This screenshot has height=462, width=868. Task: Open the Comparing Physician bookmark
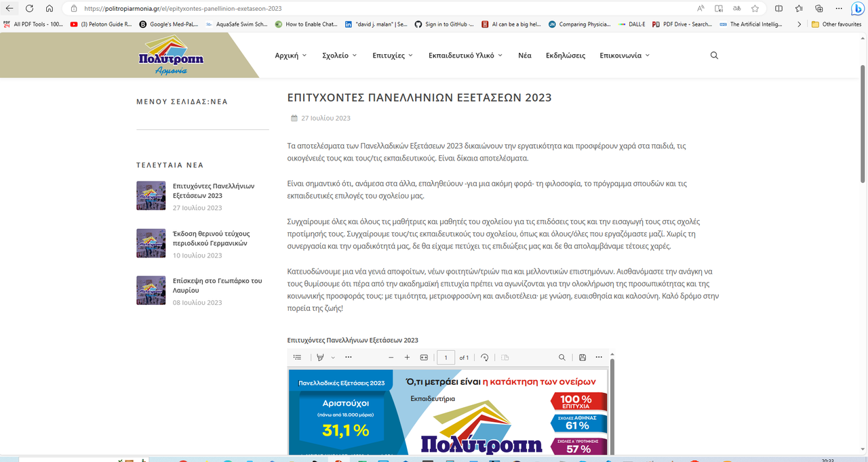[580, 24]
